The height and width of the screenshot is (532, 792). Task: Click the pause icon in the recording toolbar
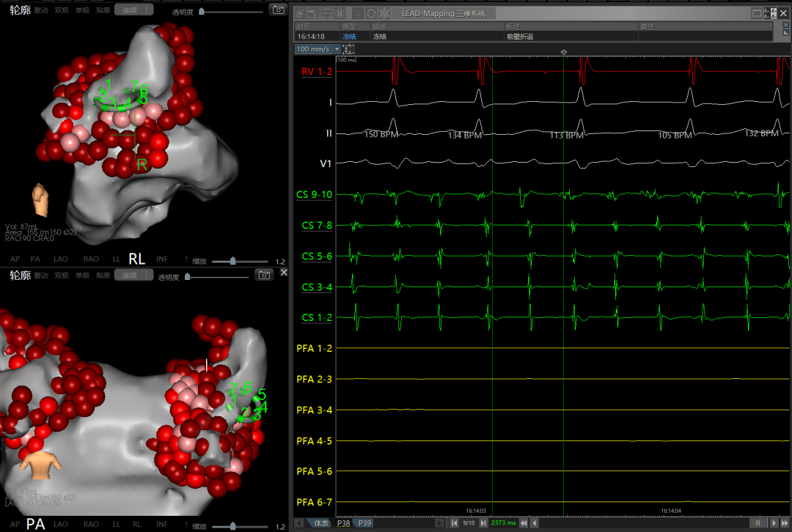tap(340, 13)
